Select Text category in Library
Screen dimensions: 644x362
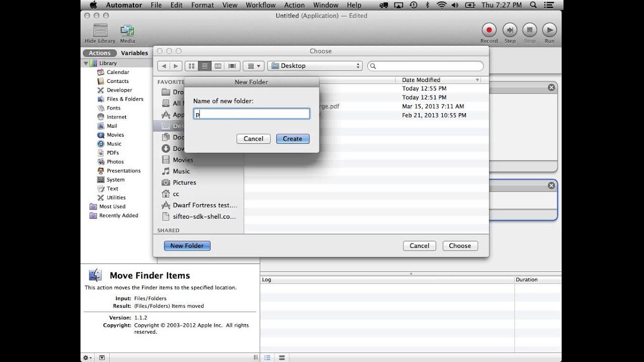[x=112, y=189]
